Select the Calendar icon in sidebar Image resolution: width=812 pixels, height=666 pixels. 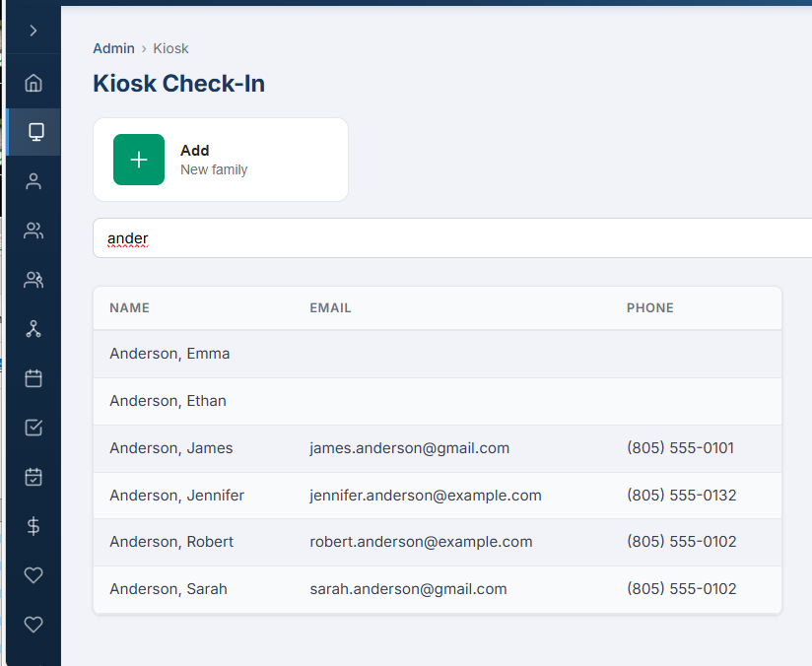[x=34, y=377]
